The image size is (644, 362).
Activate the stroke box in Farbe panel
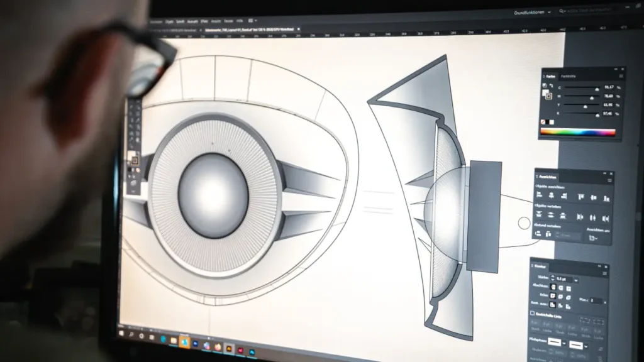coord(548,97)
